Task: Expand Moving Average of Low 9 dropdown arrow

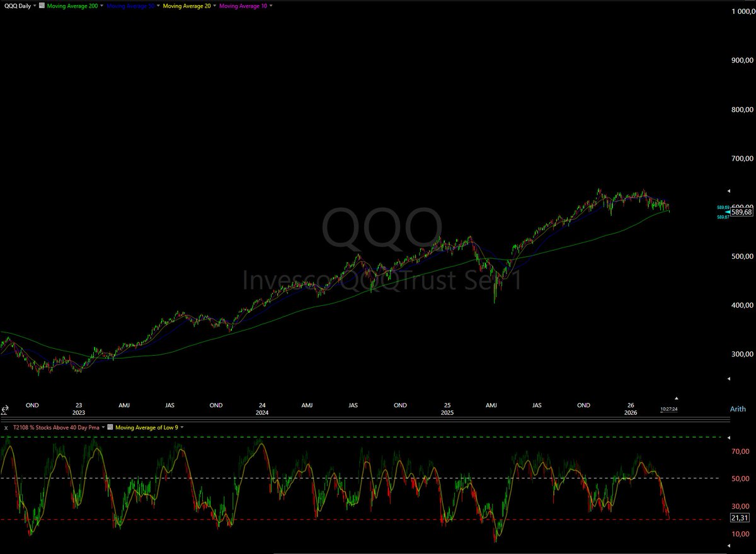Action: tap(182, 427)
